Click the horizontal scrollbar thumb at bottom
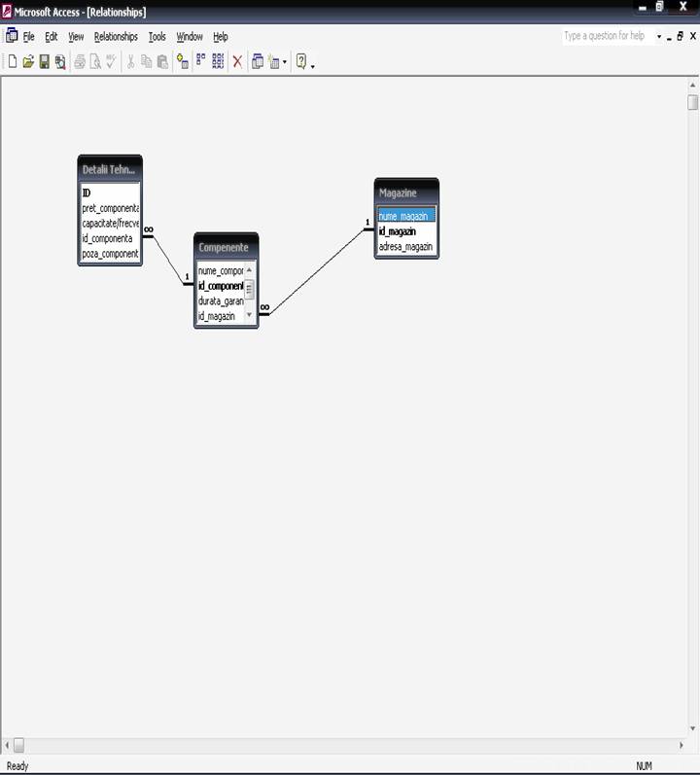 17,745
